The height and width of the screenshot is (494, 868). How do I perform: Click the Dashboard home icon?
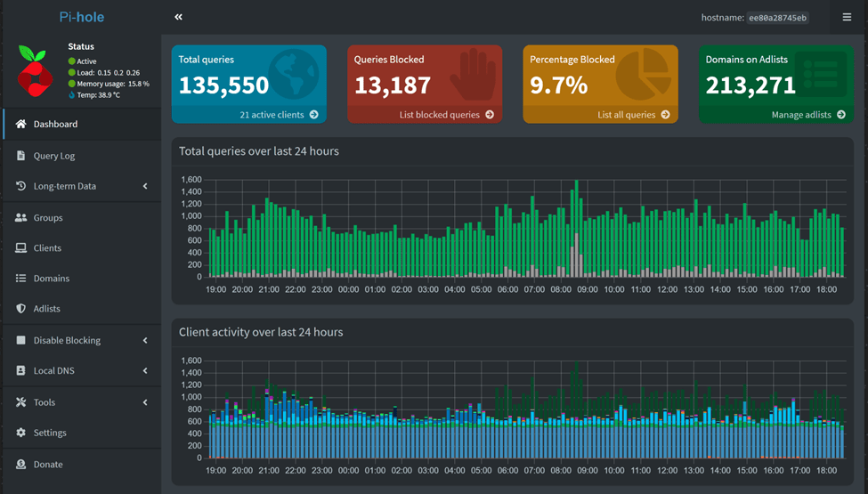coord(21,124)
